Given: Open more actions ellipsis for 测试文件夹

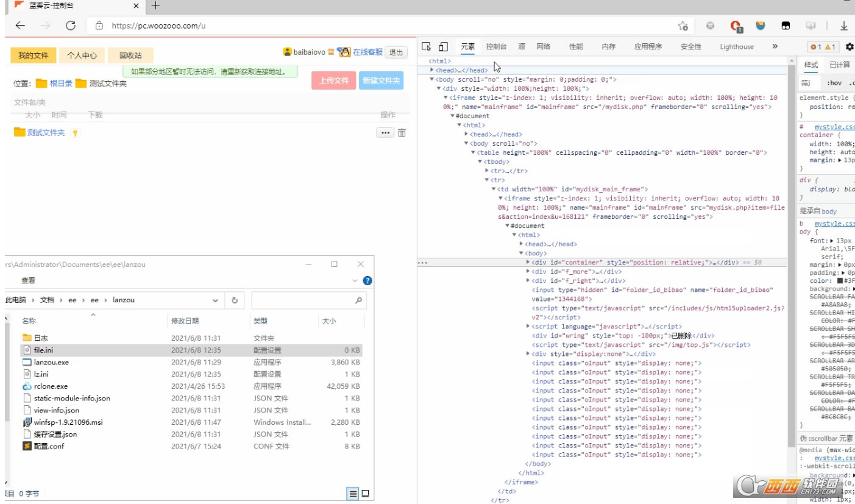Looking at the screenshot, I should 385,132.
